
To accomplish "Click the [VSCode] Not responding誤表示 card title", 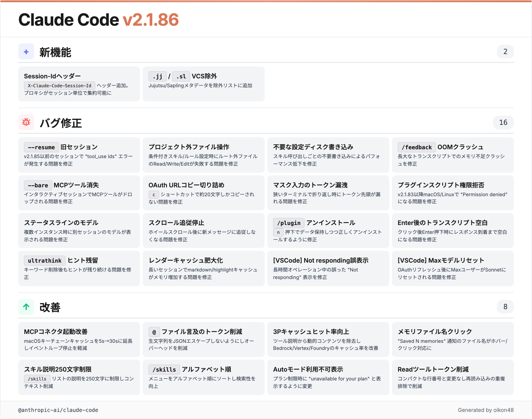I will [x=321, y=260].
